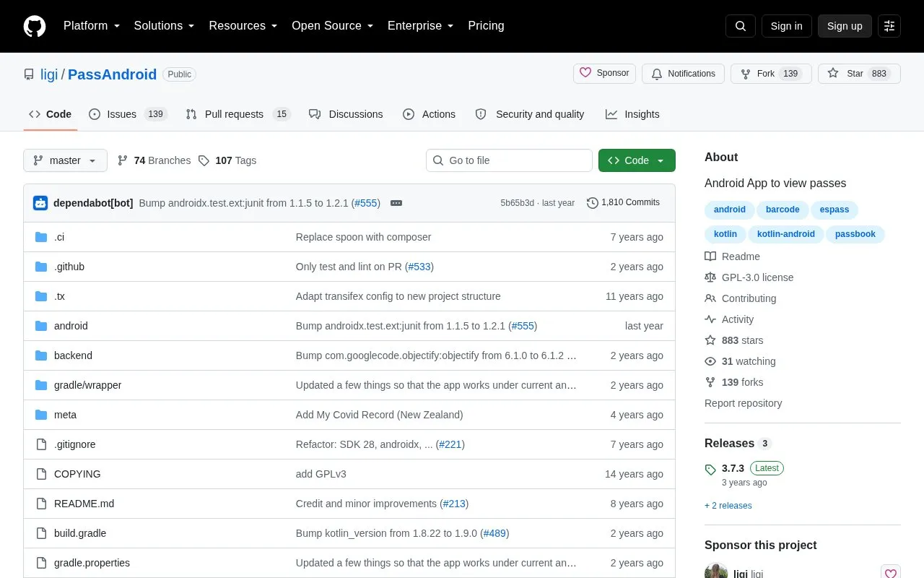The height and width of the screenshot is (578, 924).
Task: Open the Security and quality tab
Action: click(x=530, y=114)
